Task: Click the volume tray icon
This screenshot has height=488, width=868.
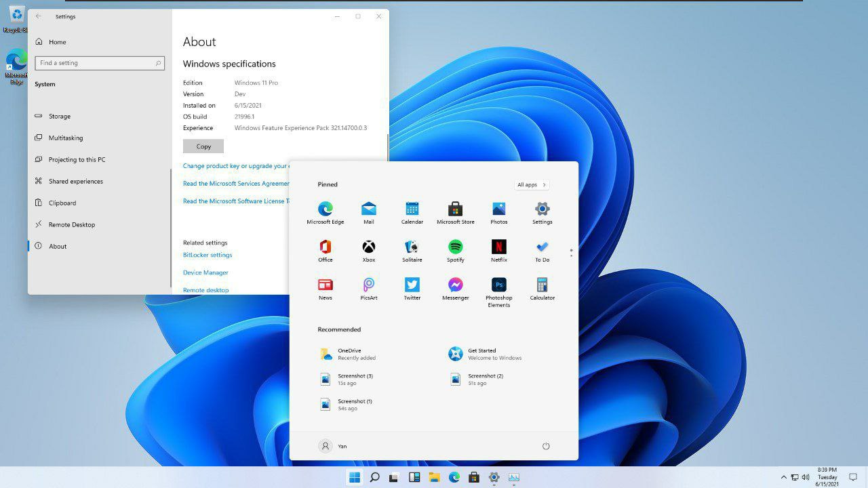Action: (806, 477)
